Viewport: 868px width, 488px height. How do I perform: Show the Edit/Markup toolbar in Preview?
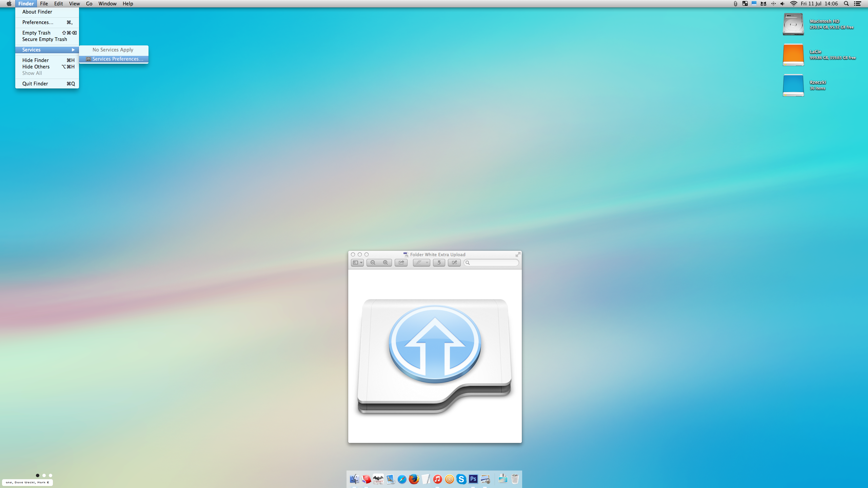click(454, 263)
